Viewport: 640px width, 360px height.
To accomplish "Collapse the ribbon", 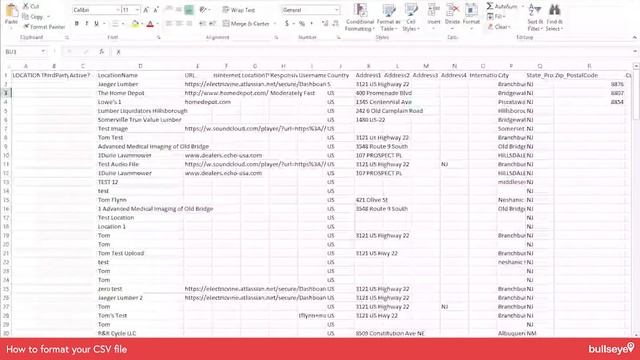I will (634, 37).
